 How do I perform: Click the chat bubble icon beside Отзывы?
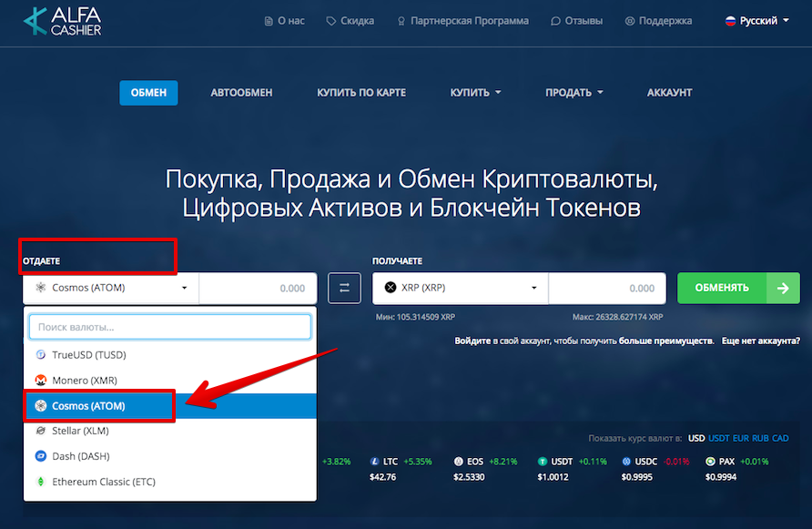(x=555, y=21)
